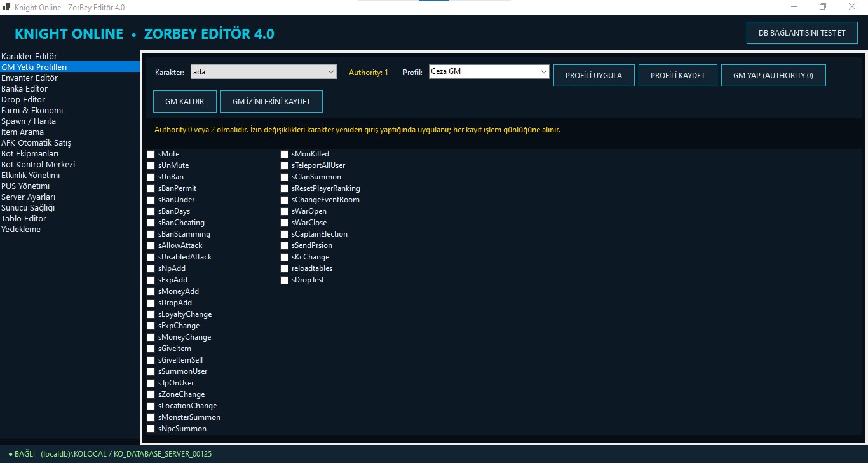The image size is (868, 463).
Task: Open the Profil dropdown showing Ceza GM
Action: [x=489, y=72]
